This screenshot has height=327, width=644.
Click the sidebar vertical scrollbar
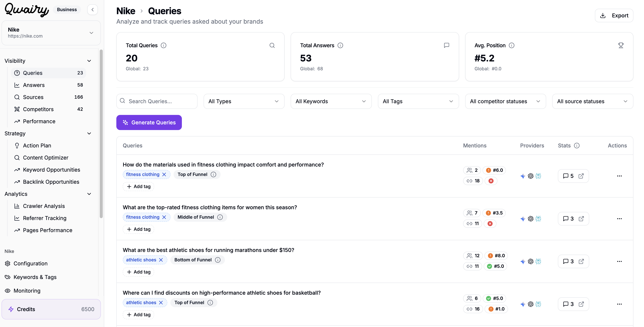point(101,134)
